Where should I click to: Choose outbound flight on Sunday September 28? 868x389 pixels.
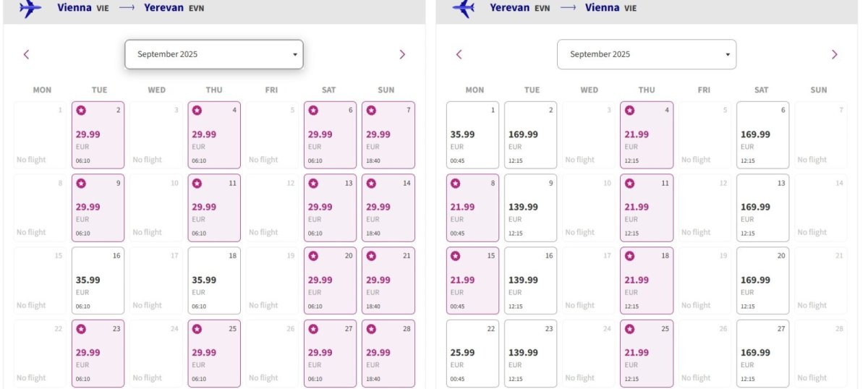coord(388,353)
